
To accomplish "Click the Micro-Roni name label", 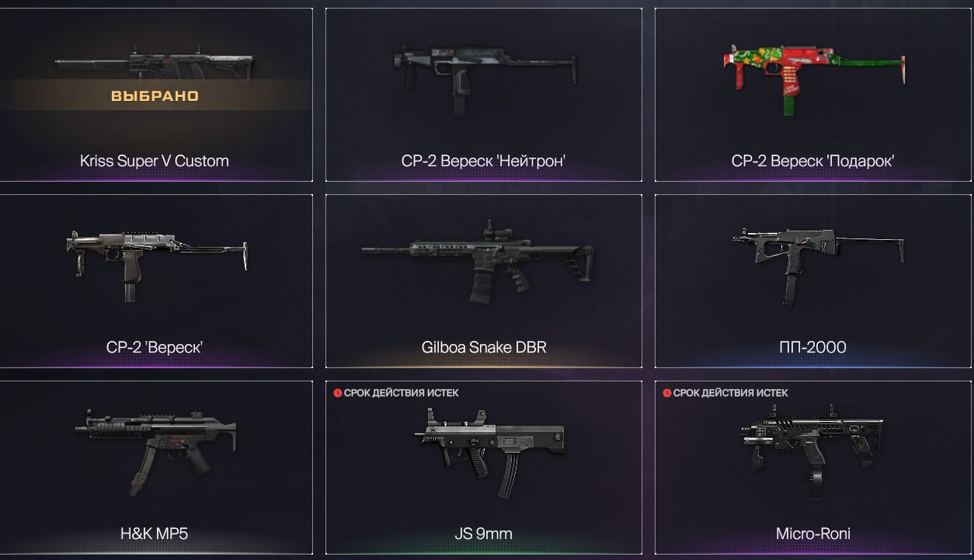I will pos(812,534).
